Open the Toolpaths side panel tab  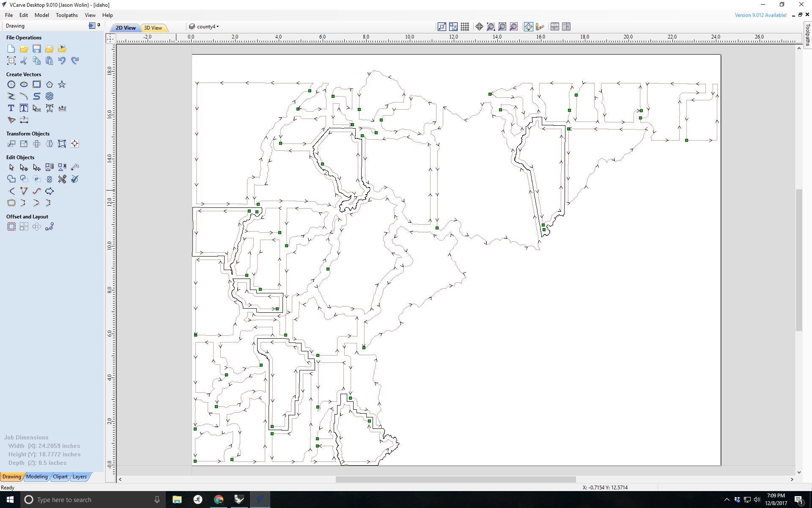coord(807,35)
